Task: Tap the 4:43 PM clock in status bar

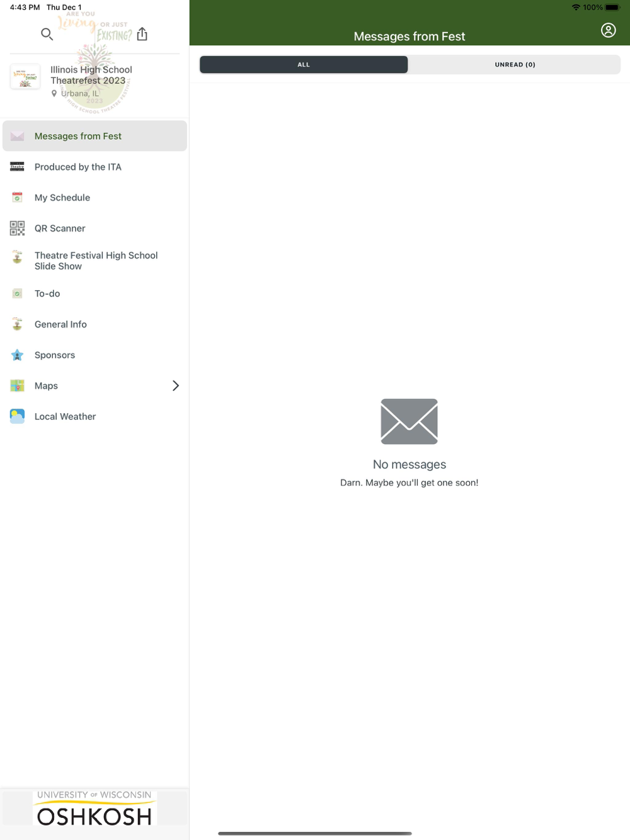Action: pos(25,8)
